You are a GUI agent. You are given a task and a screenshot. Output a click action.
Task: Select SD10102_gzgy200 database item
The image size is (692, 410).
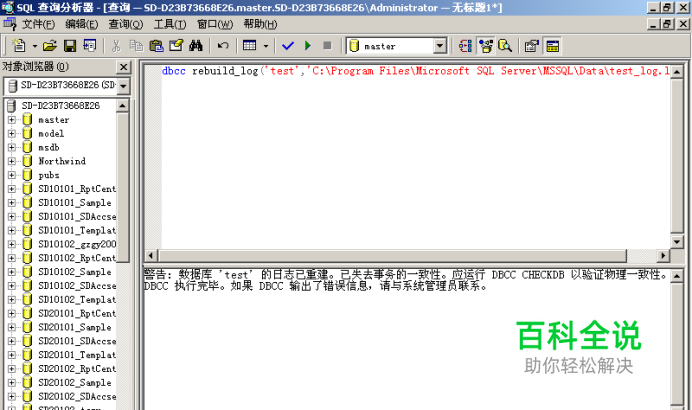click(x=77, y=244)
